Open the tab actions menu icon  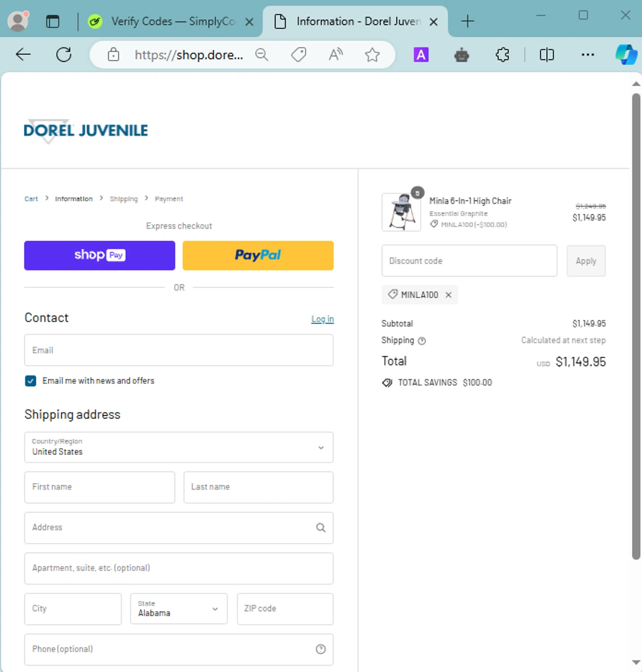click(53, 21)
